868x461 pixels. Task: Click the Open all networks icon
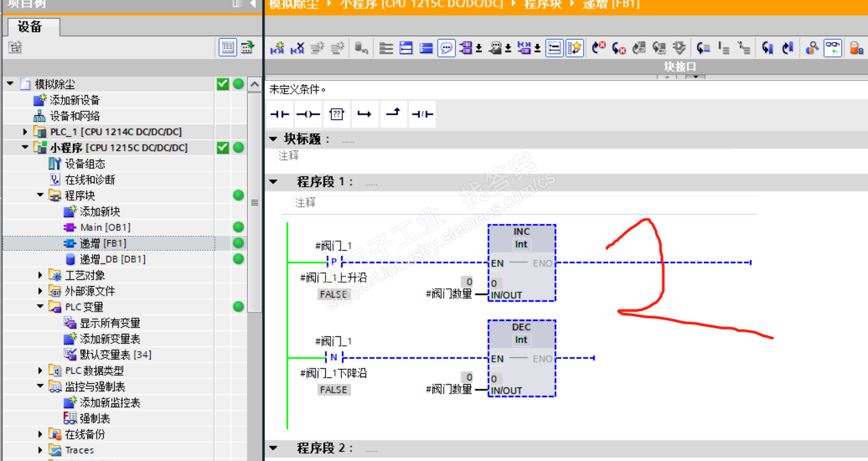point(406,48)
